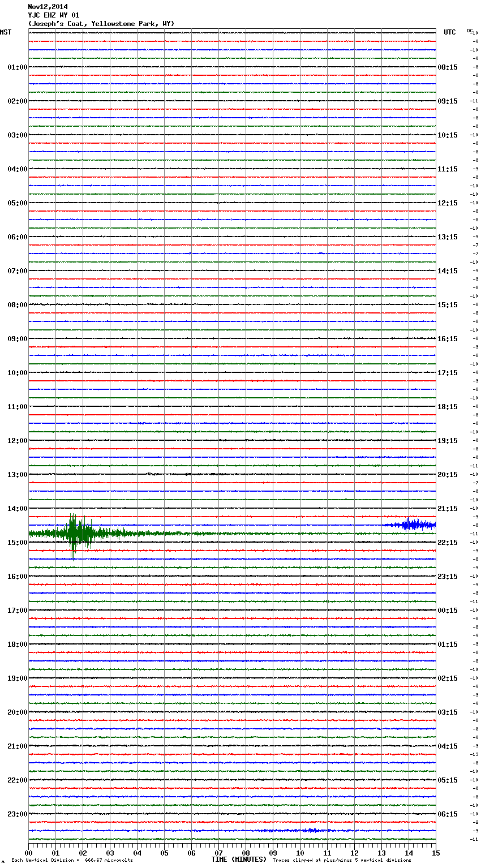The image size is (481, 868).
Task: Select the 00 minute axis tick label
Action: point(28,853)
